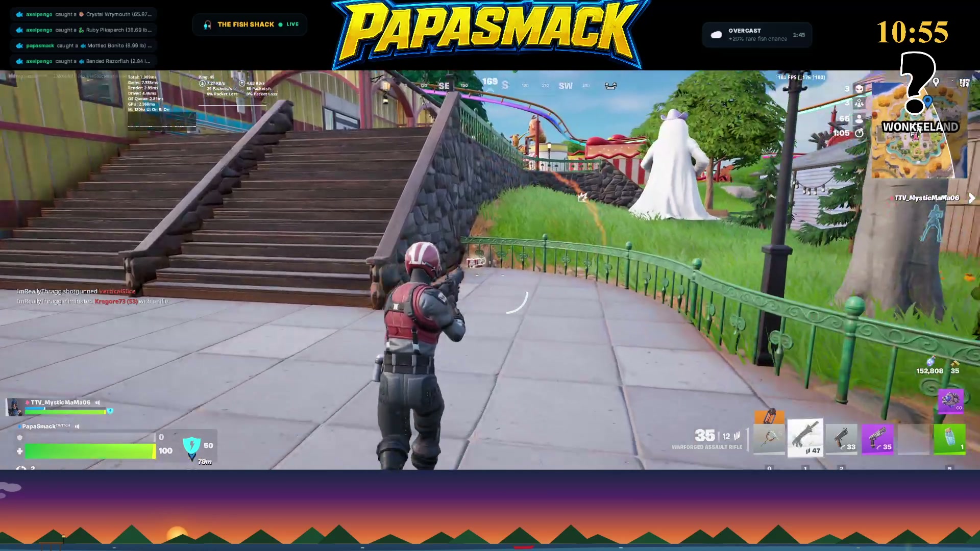980x551 pixels.
Task: Click the 152,808 currency amount
Action: [930, 371]
